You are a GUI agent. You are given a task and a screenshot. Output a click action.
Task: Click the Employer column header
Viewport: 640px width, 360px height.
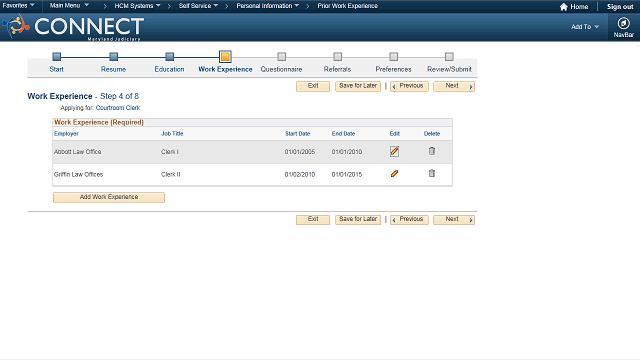tap(66, 133)
